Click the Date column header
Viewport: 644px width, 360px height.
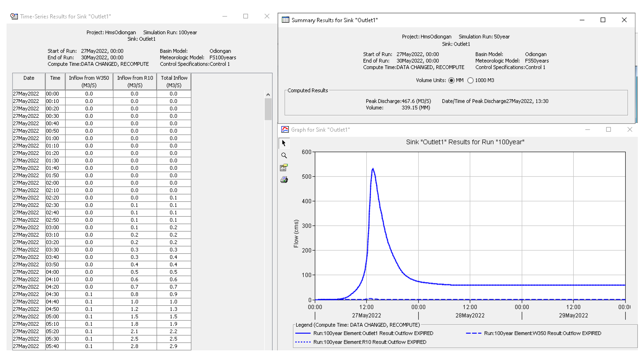[x=29, y=81]
